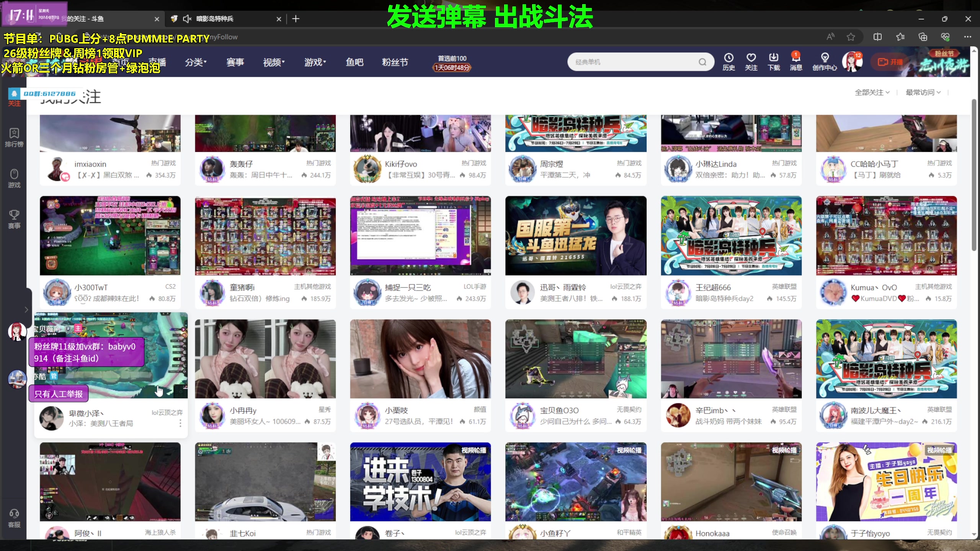Click 宝贝鱼O3O streamer avatar
The width and height of the screenshot is (980, 551).
click(523, 416)
